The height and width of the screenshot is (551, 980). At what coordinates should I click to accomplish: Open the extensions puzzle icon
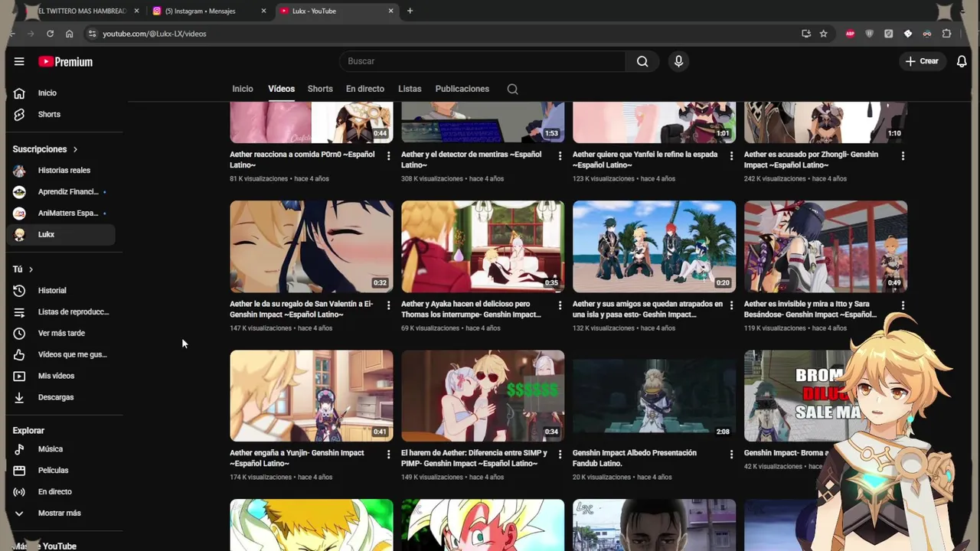946,34
